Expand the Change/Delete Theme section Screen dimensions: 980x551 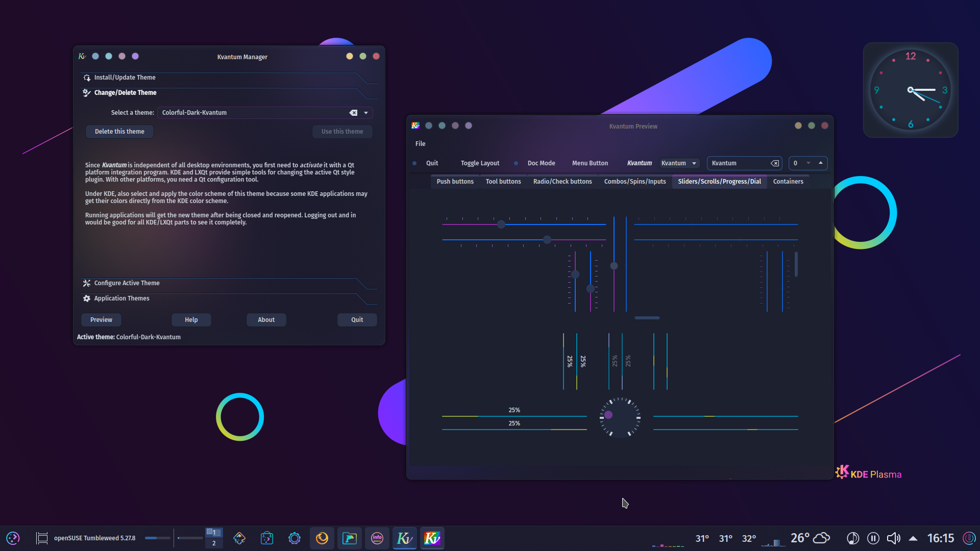point(228,93)
